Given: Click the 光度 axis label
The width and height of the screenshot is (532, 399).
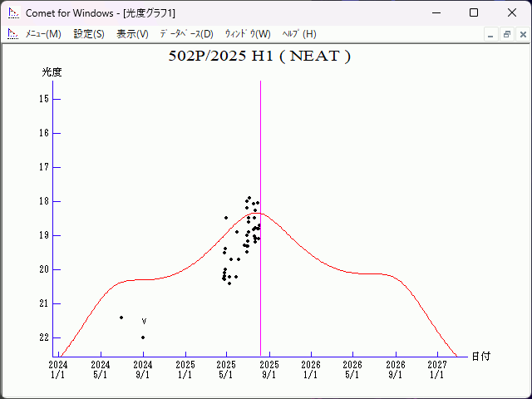Looking at the screenshot, I should (52, 72).
